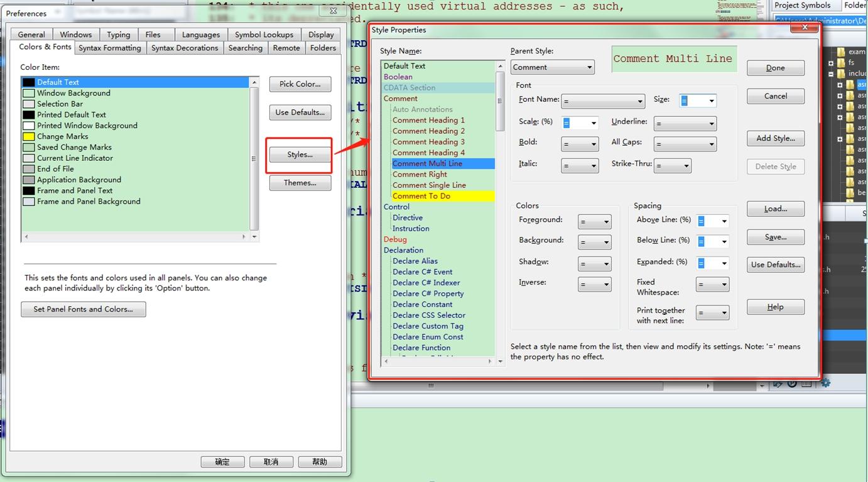The height and width of the screenshot is (482, 868).
Task: Click the "exam" folder icon in project tree
Action: (x=841, y=52)
